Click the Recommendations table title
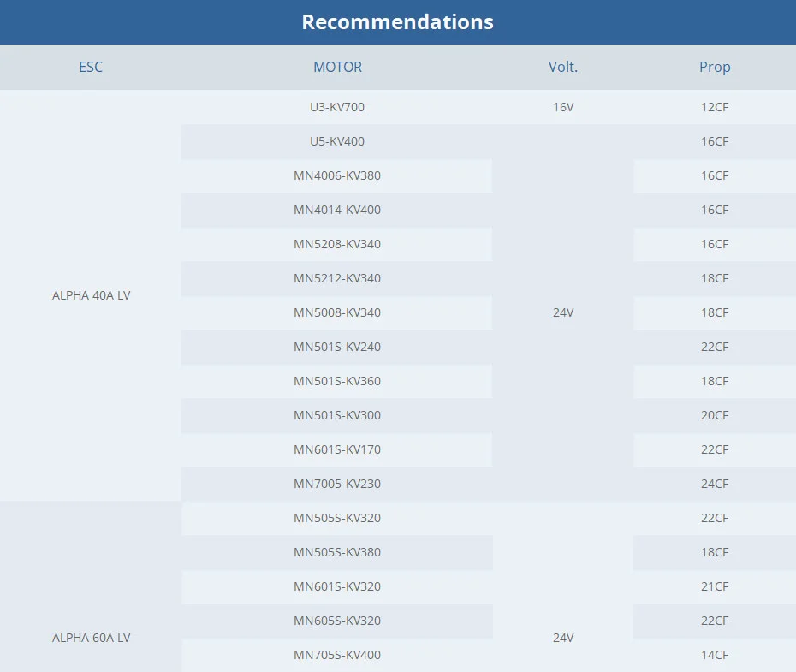 (x=397, y=21)
